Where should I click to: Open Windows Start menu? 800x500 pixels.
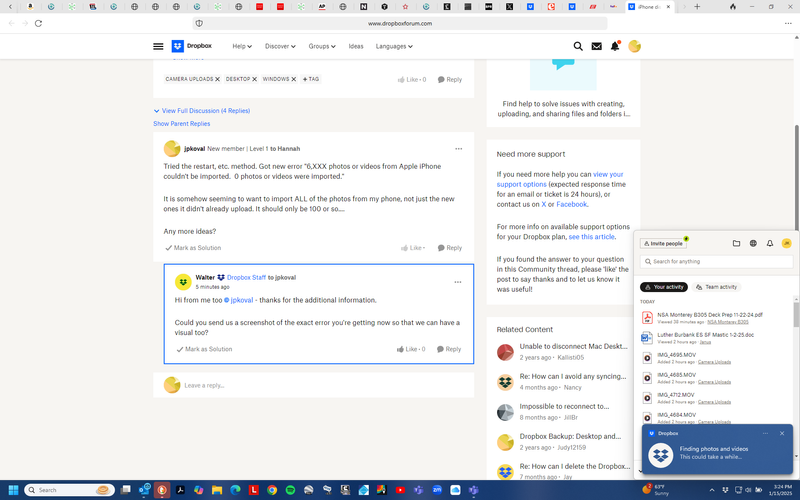pyautogui.click(x=13, y=490)
